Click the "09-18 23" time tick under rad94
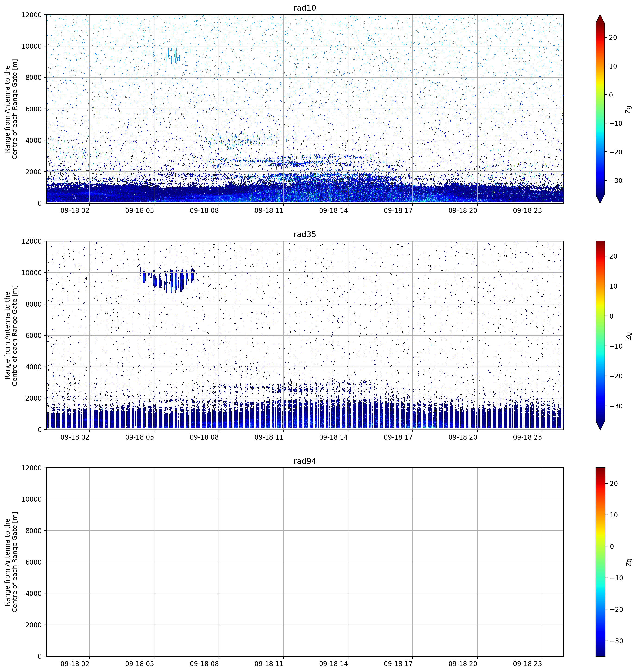The height and width of the screenshot is (672, 637). 527,664
